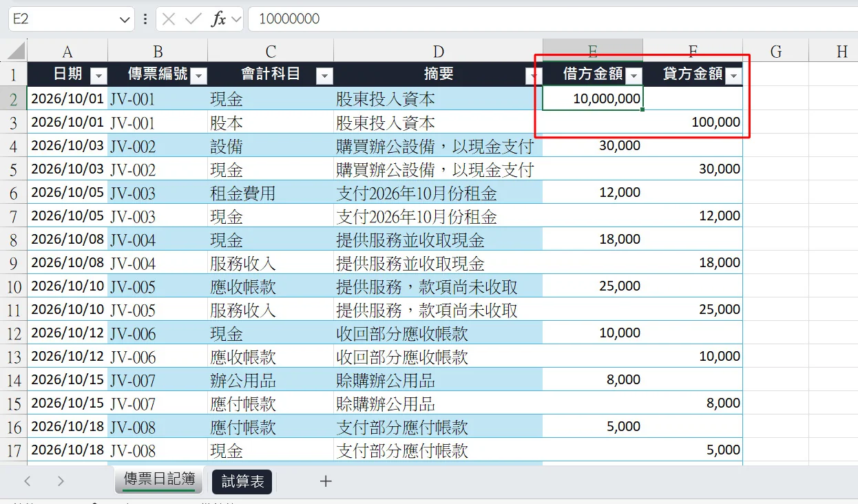Click the 辦公用品 account cell
The width and height of the screenshot is (858, 504).
pyautogui.click(x=271, y=380)
